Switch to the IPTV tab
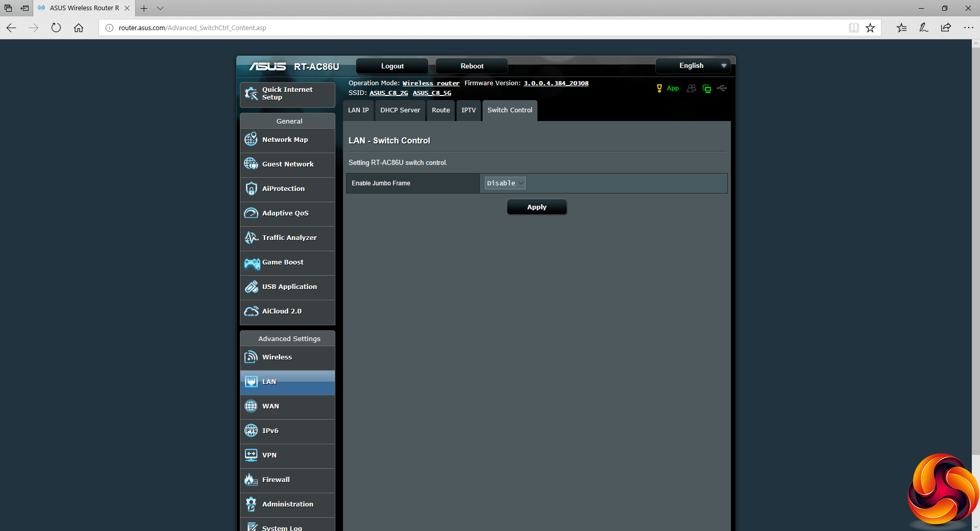980x531 pixels. 468,110
